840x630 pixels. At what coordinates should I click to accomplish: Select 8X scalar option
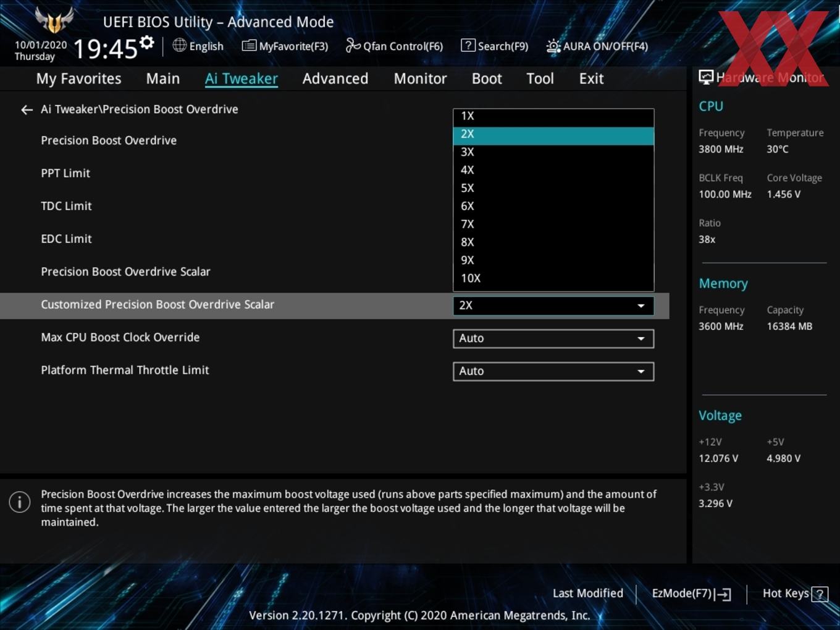pos(553,242)
